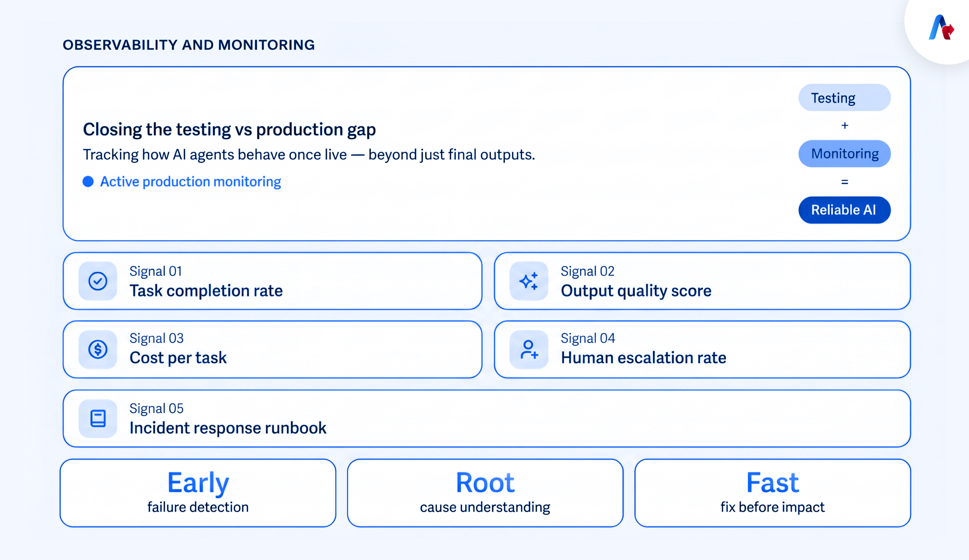
Task: Click the logo in the top-right corner
Action: tap(941, 27)
